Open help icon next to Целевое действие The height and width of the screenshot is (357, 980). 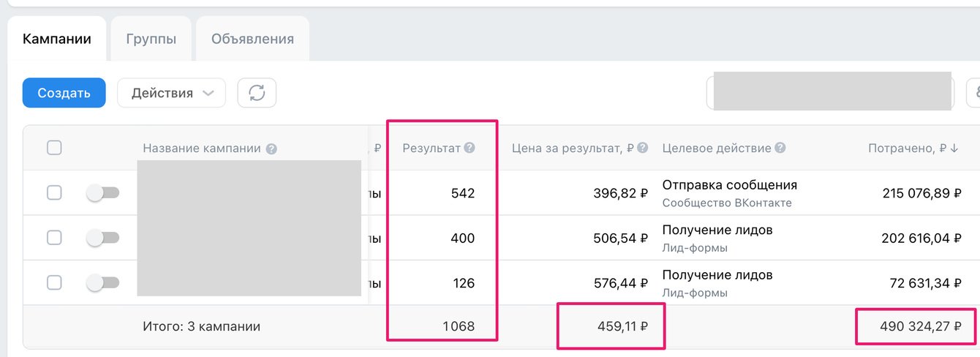click(x=780, y=148)
